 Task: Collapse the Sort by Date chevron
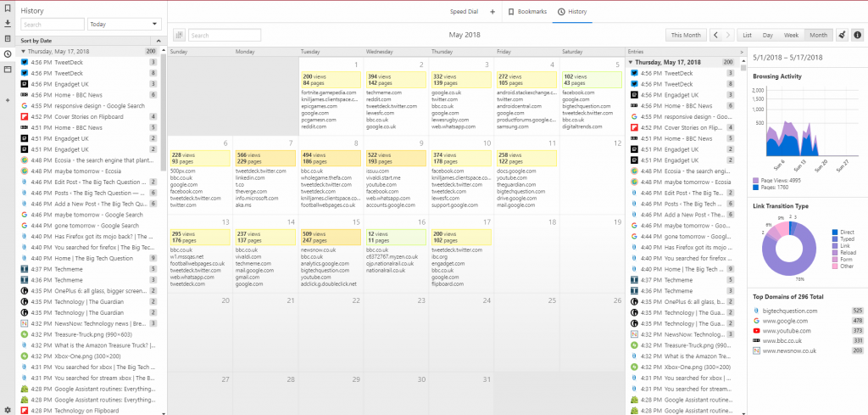click(x=159, y=41)
